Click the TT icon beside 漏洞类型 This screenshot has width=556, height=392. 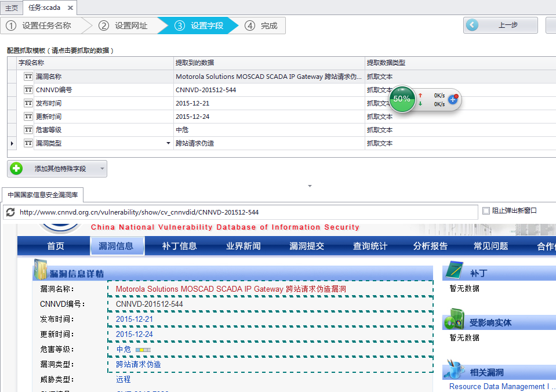(28, 143)
